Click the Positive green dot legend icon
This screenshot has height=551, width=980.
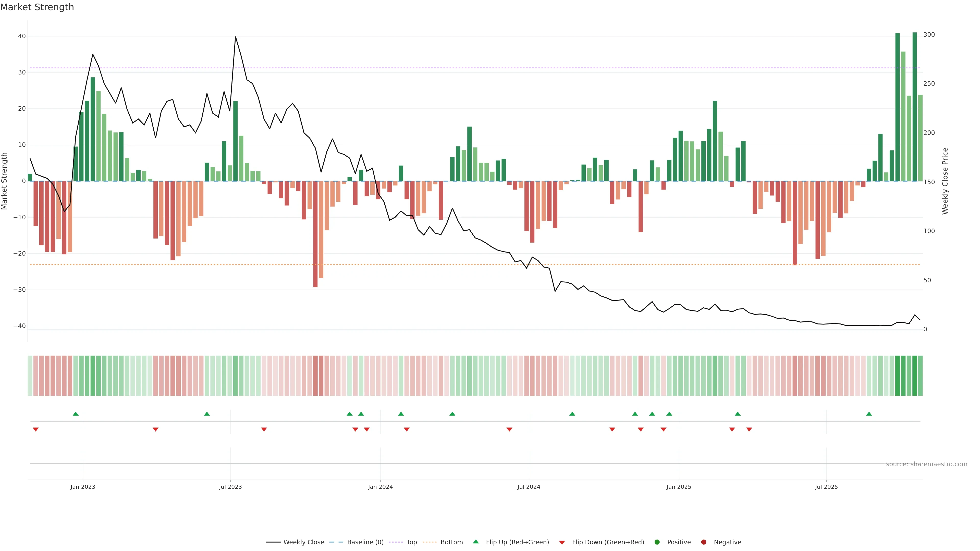tap(657, 542)
